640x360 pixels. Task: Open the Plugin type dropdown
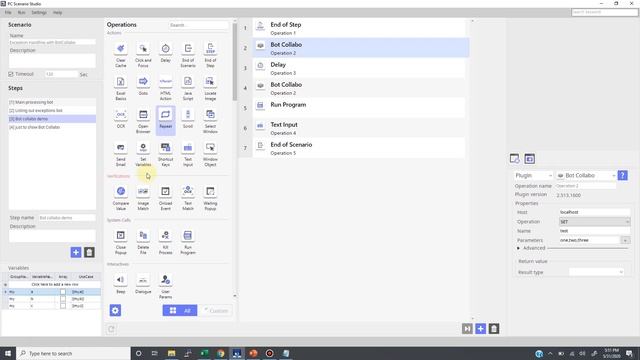click(533, 176)
